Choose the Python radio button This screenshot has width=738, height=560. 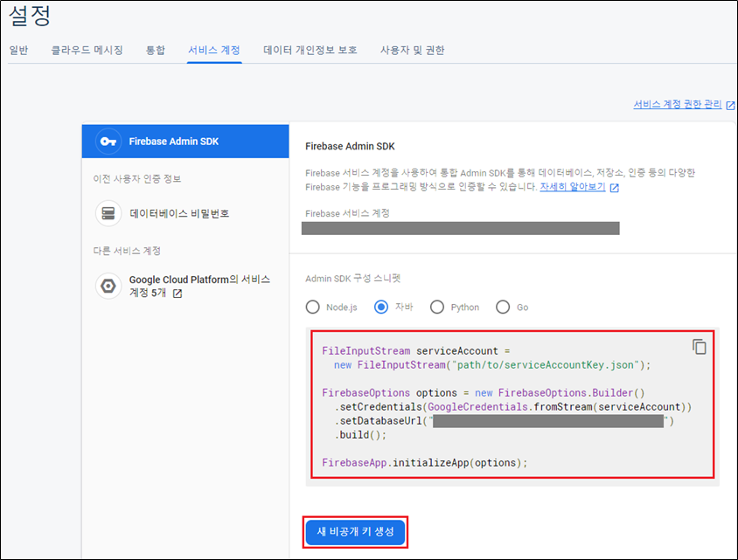click(x=437, y=307)
